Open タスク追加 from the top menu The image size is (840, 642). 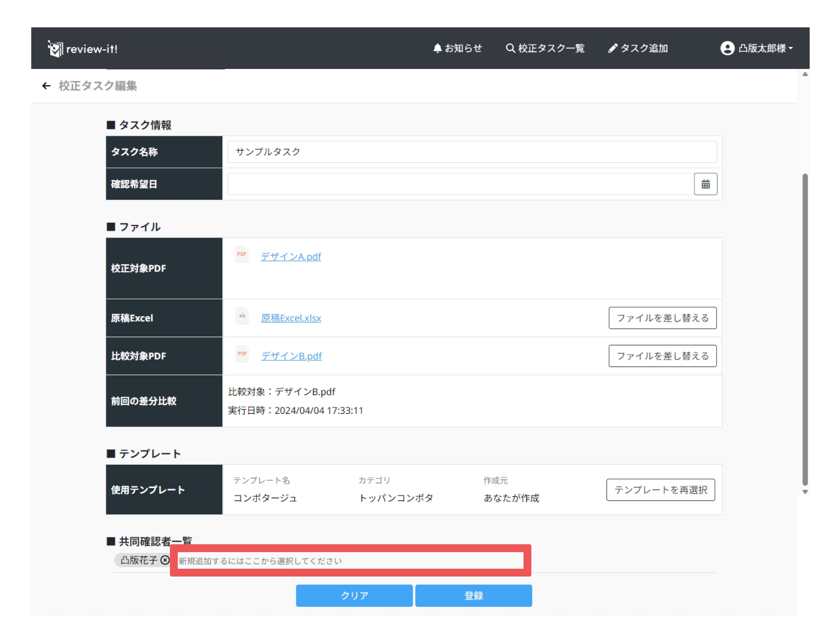[x=638, y=48]
